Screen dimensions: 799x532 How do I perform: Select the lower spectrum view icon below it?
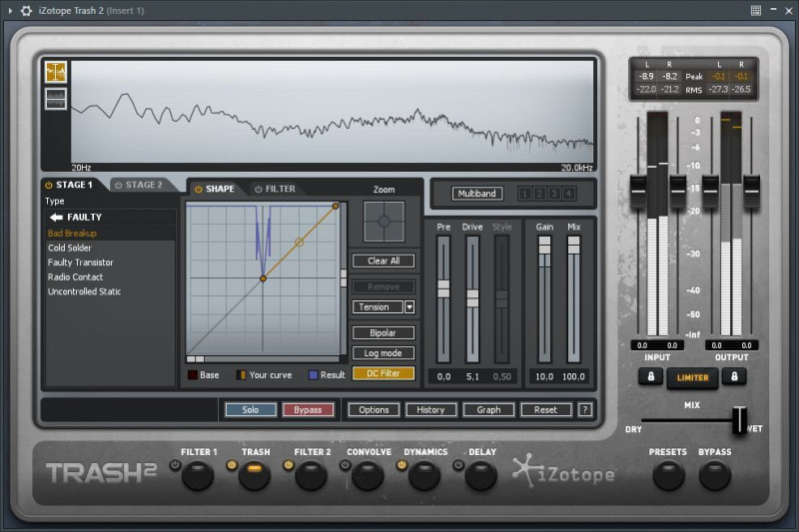pyautogui.click(x=56, y=98)
